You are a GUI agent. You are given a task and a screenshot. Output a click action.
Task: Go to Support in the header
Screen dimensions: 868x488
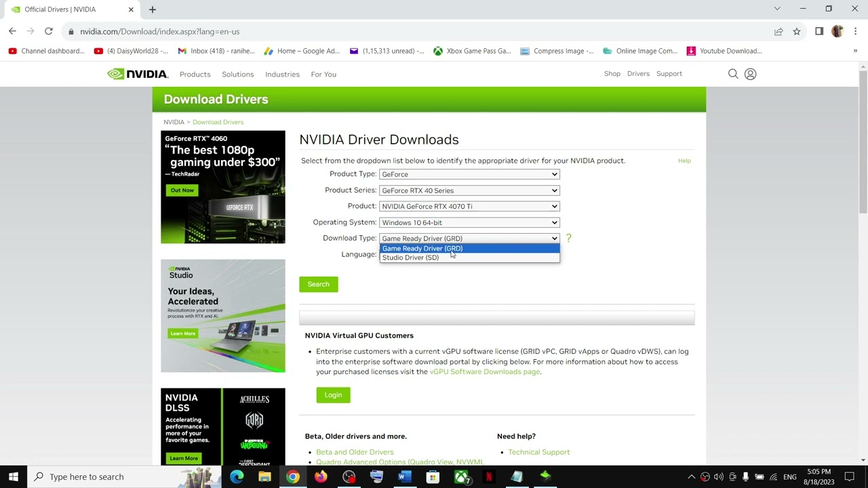tap(669, 73)
